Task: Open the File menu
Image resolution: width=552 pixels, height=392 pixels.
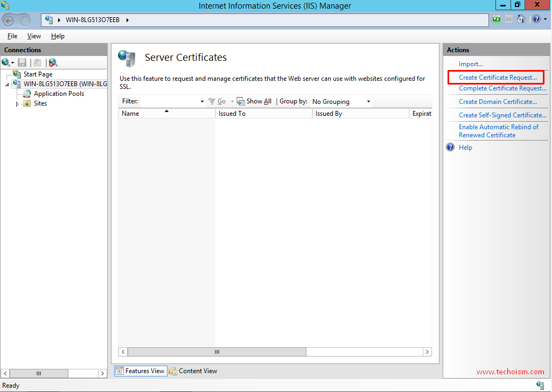Action: coord(12,36)
